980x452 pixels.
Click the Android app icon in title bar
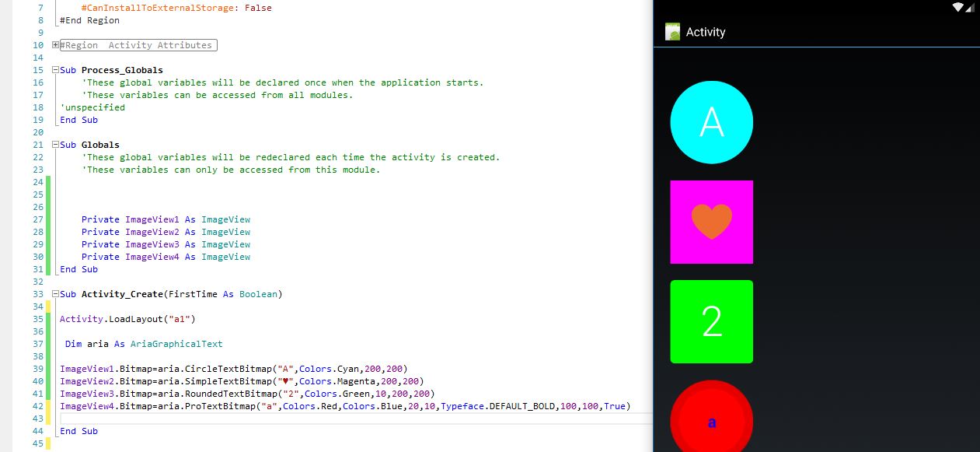(x=672, y=32)
